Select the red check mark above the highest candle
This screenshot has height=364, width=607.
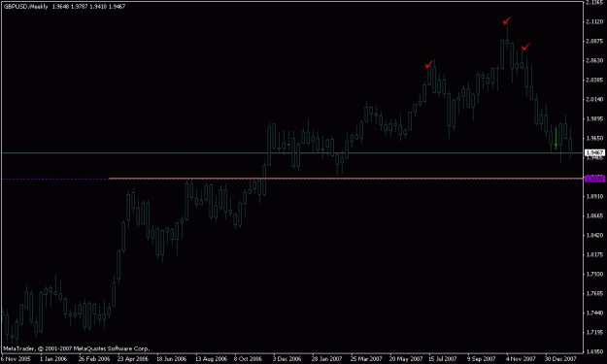(x=507, y=20)
